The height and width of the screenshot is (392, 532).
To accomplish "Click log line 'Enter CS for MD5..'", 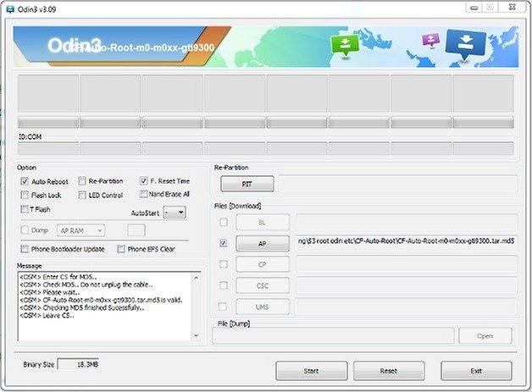I will [x=58, y=277].
